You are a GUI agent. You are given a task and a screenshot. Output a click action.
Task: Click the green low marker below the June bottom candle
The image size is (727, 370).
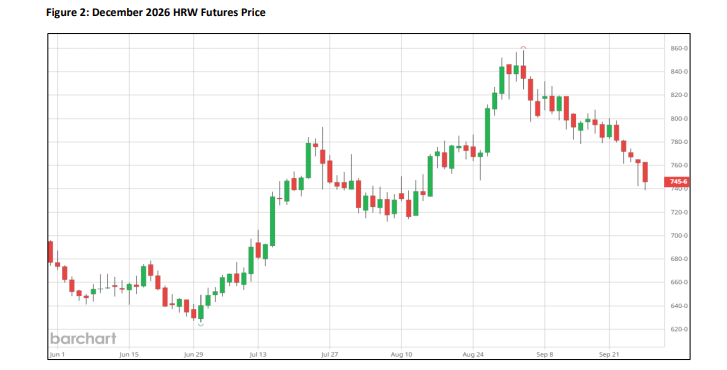point(201,324)
